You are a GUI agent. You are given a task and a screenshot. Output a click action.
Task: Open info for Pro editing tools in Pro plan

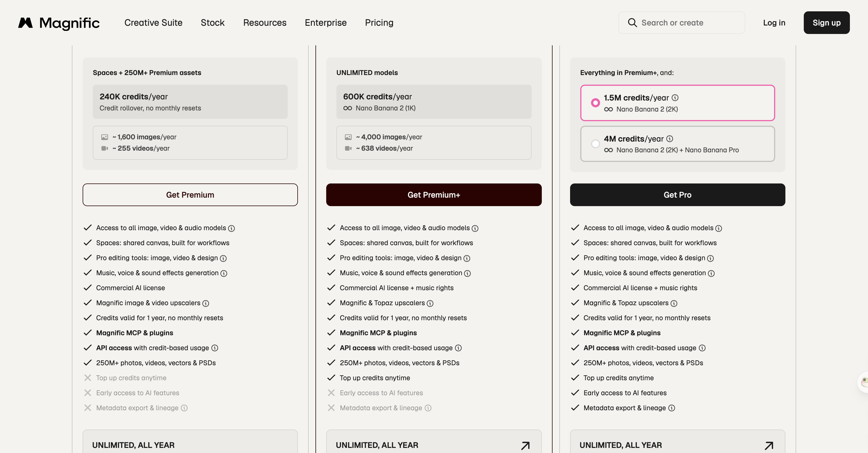(710, 258)
